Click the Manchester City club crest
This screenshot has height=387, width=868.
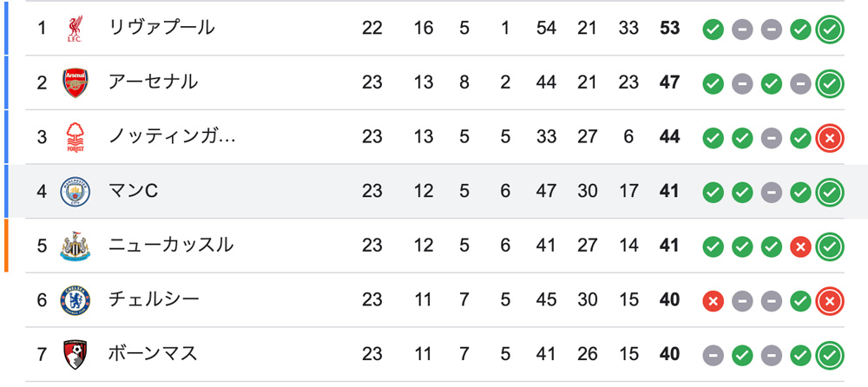[x=75, y=192]
